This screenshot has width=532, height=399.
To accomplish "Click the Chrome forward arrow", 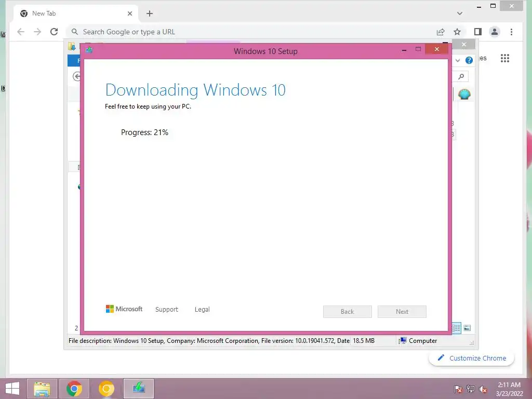I will (37, 32).
